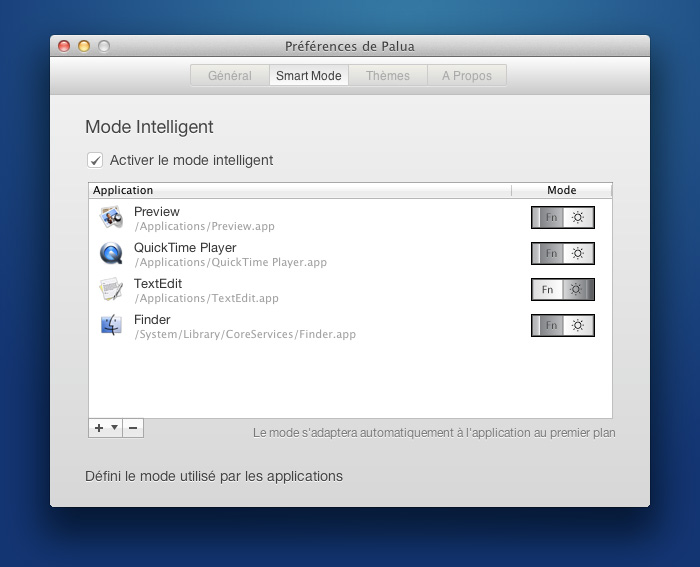The height and width of the screenshot is (567, 700).
Task: Toggle the Fn mode switch for QuickTime Player
Action: click(x=562, y=254)
